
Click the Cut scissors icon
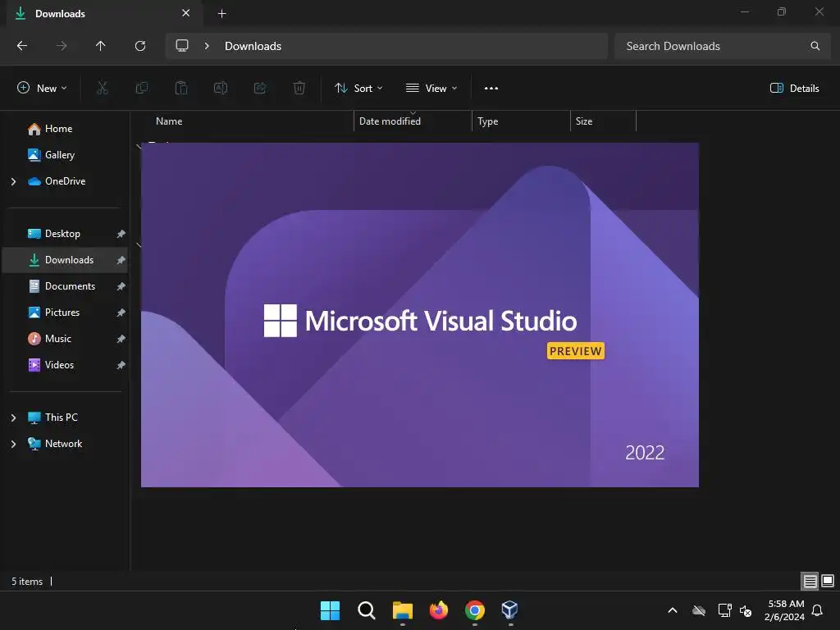click(102, 88)
